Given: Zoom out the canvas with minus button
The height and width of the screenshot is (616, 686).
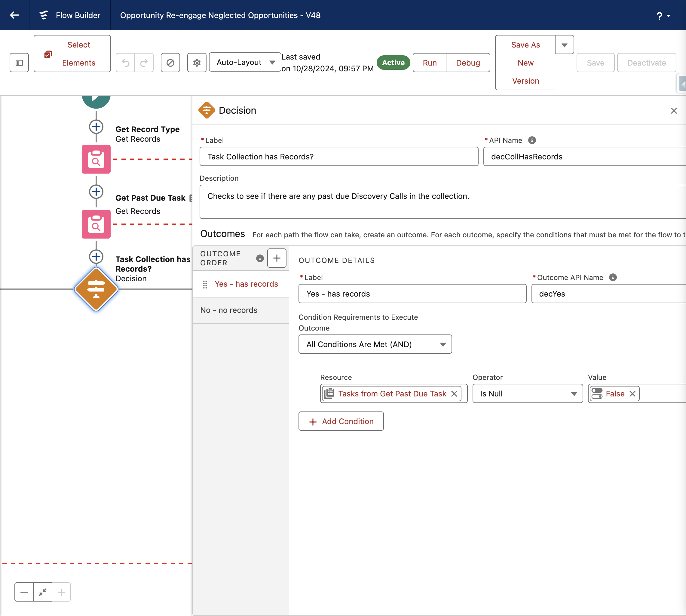Looking at the screenshot, I should pyautogui.click(x=24, y=592).
